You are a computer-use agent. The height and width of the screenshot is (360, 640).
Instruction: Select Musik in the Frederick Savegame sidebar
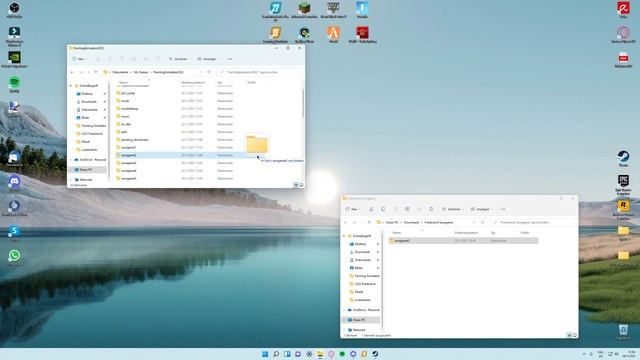pyautogui.click(x=359, y=292)
